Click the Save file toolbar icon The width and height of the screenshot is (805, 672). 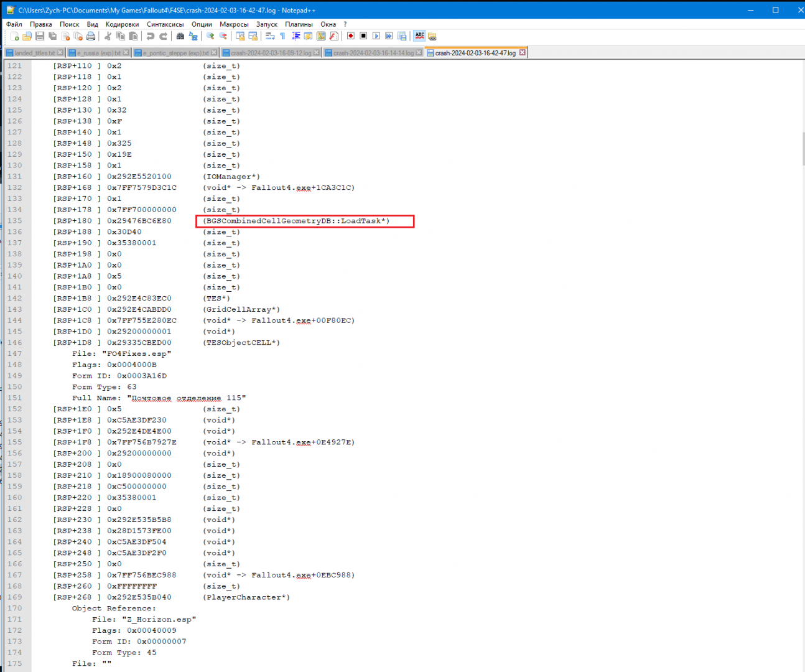[40, 36]
